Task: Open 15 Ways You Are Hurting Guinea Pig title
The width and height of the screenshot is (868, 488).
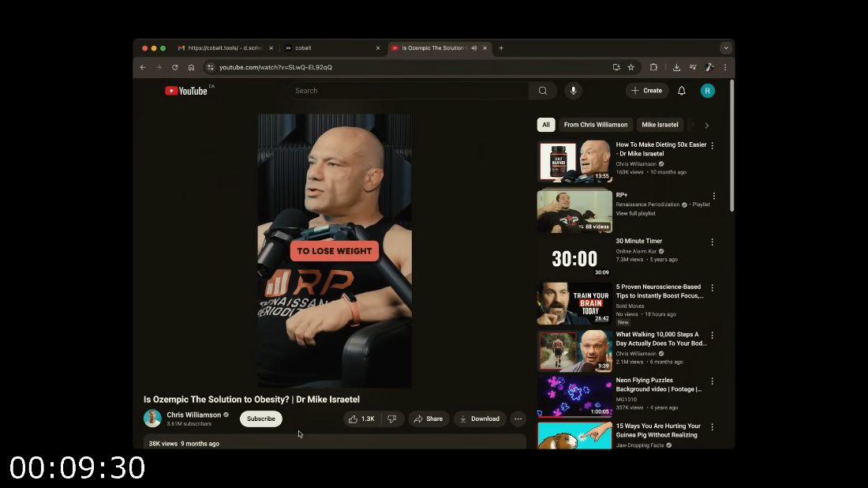Action: (658, 430)
